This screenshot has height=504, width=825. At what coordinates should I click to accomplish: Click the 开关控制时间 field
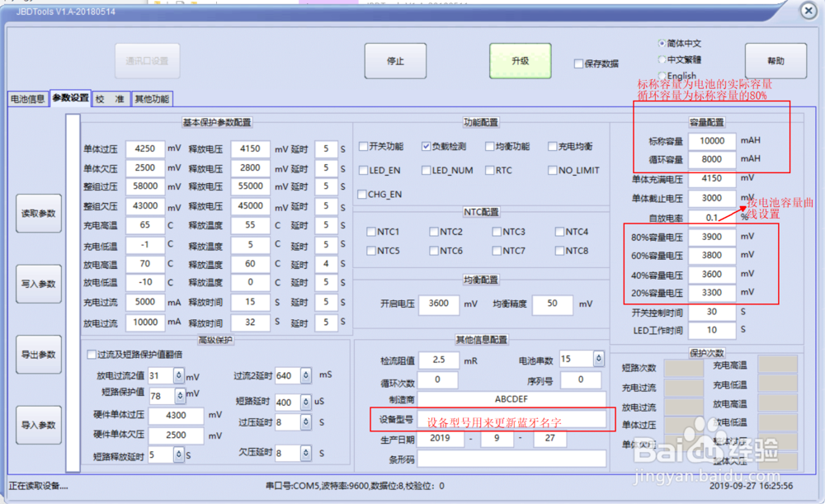(712, 312)
